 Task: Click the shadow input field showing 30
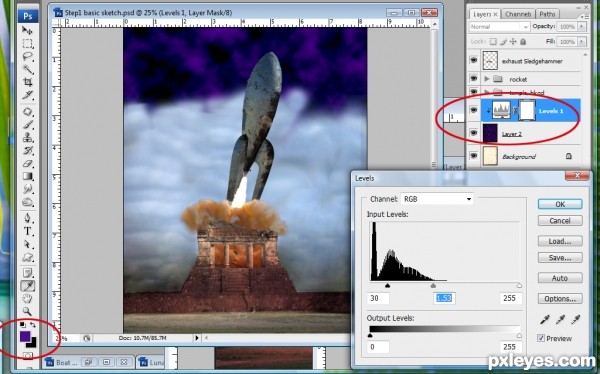[378, 298]
